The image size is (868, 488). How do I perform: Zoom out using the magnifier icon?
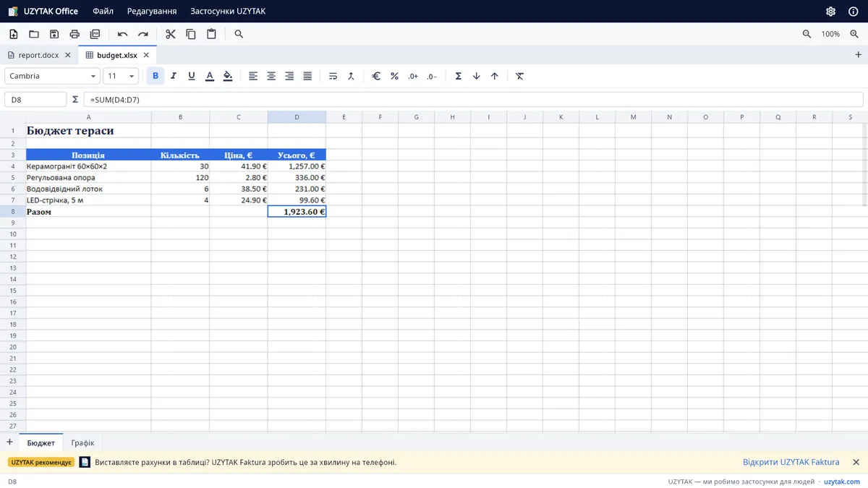(807, 34)
